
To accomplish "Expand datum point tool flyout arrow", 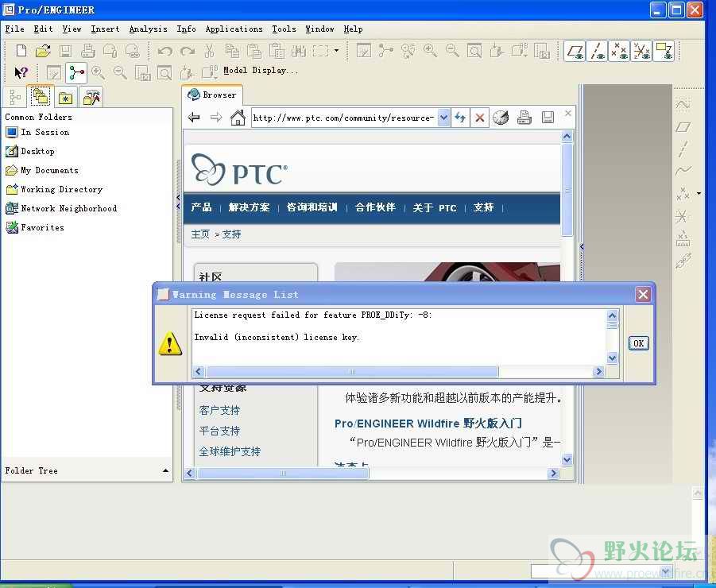I will [x=699, y=194].
